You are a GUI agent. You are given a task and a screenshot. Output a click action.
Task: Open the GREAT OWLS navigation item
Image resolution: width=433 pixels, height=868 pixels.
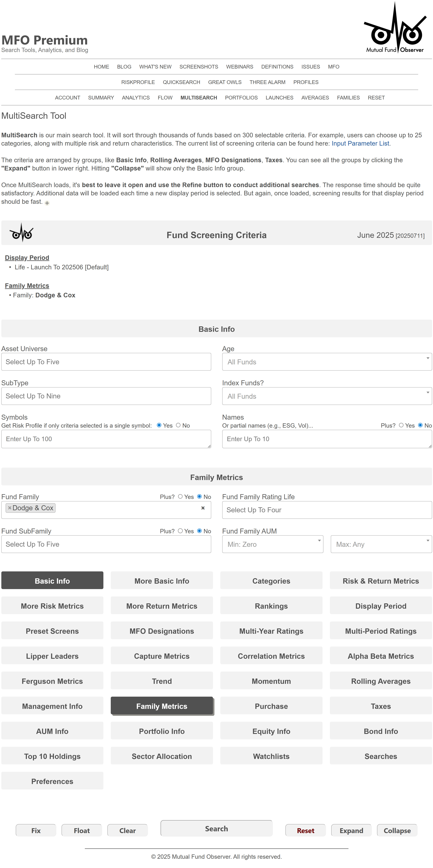coord(225,82)
